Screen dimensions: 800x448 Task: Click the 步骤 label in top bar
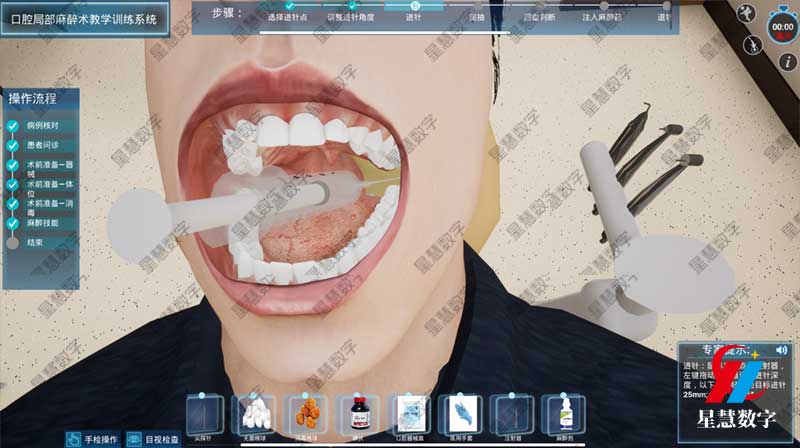point(227,13)
